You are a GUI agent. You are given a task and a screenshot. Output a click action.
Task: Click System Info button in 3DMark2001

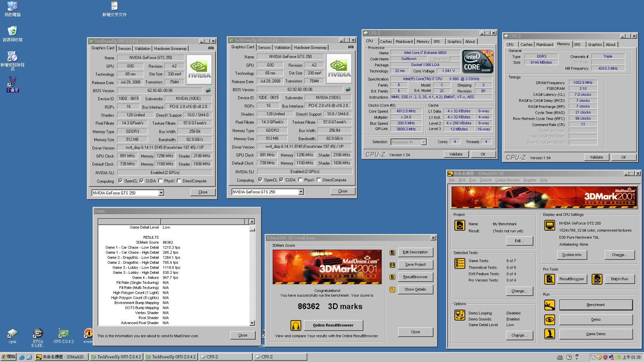click(x=572, y=255)
